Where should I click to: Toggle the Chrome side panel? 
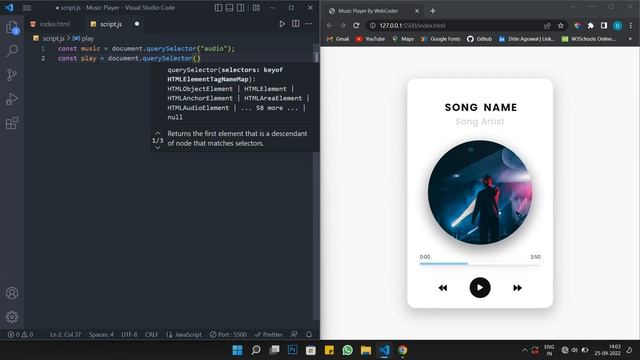coord(604,25)
